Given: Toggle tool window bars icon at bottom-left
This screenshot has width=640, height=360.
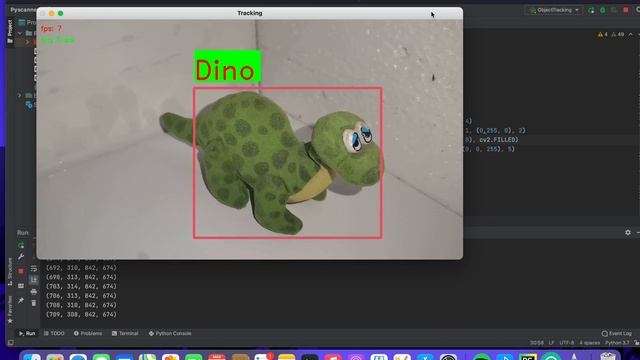Looking at the screenshot, I should pos(11,343).
